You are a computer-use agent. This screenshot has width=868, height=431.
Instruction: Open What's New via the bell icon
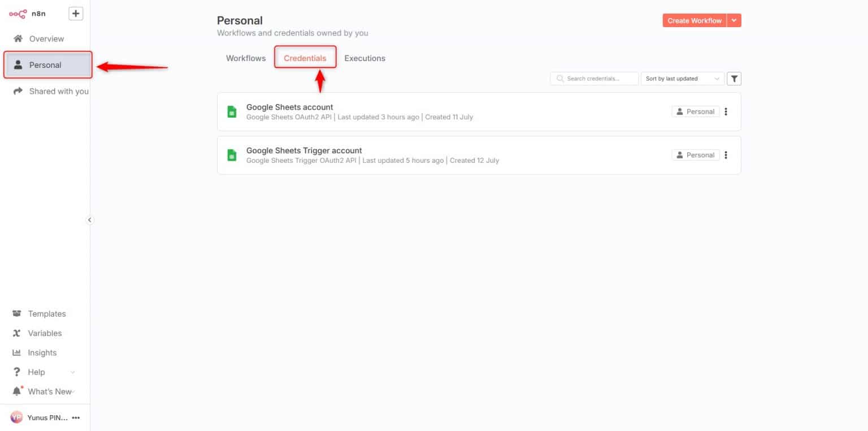tap(16, 391)
